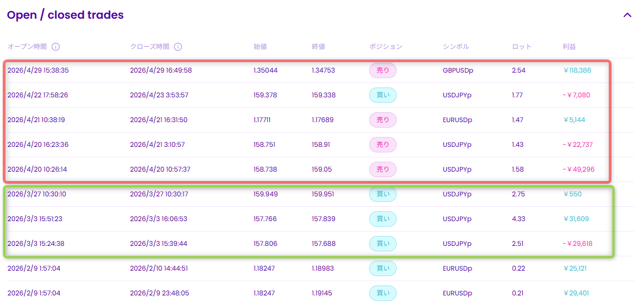Select the ロット column header
Screen dimensions: 644x302
point(522,47)
